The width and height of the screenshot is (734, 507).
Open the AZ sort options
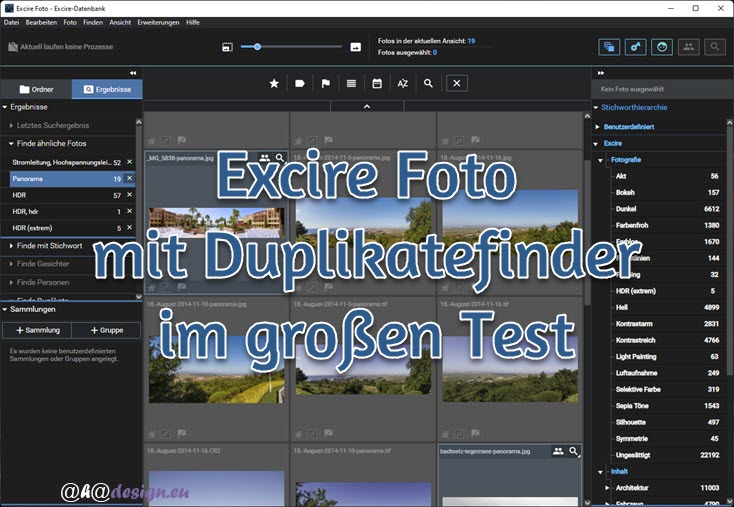click(x=403, y=83)
